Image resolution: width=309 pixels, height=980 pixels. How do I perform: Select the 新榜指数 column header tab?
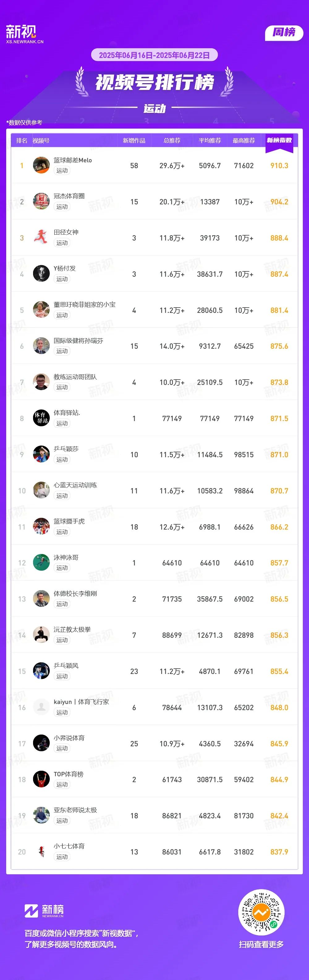(x=279, y=140)
